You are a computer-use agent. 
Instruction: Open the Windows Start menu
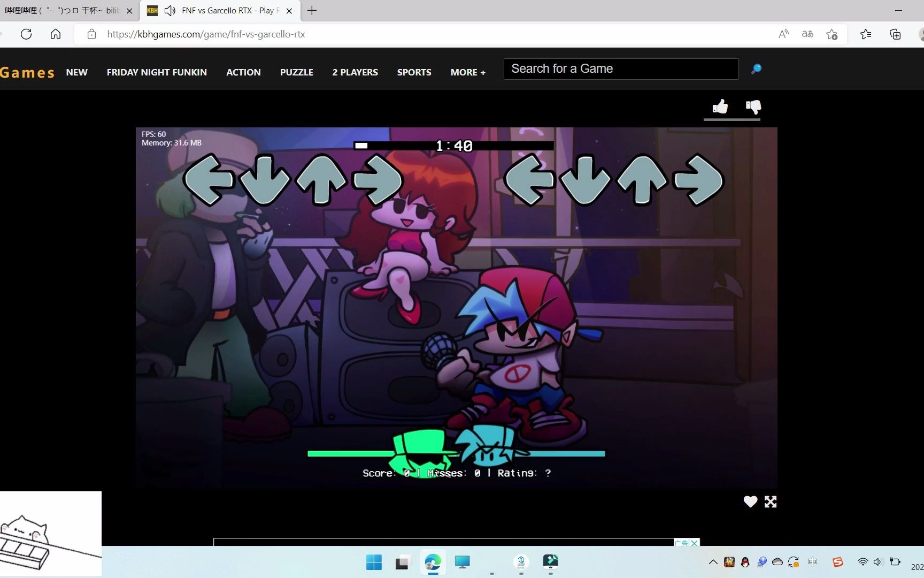pos(374,562)
